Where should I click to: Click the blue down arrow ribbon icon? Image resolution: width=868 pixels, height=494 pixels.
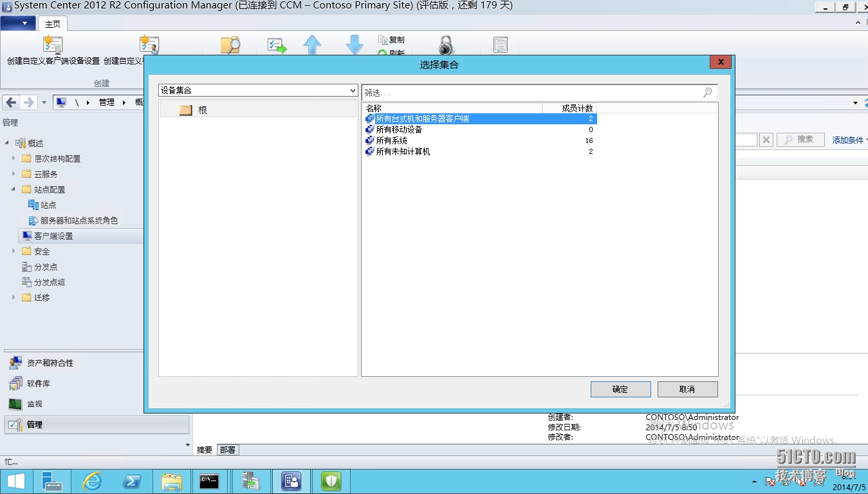pyautogui.click(x=355, y=44)
